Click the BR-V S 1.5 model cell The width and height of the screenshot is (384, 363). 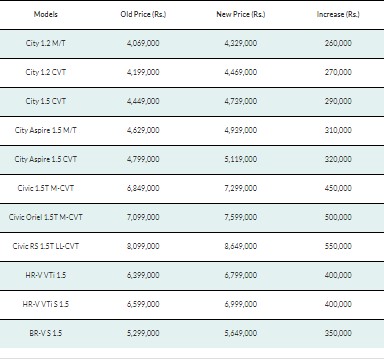(46, 333)
